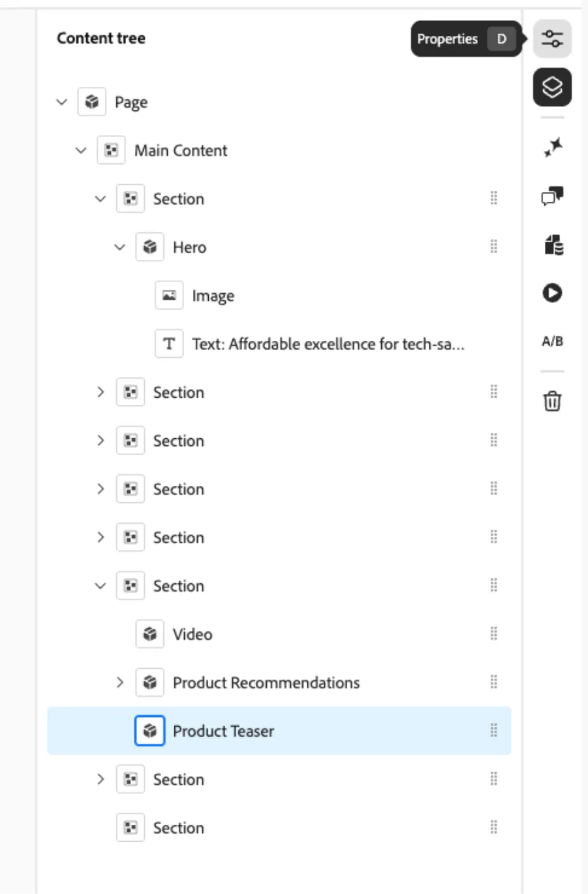
Task: Click the circular play icon in the side rail
Action: click(552, 293)
